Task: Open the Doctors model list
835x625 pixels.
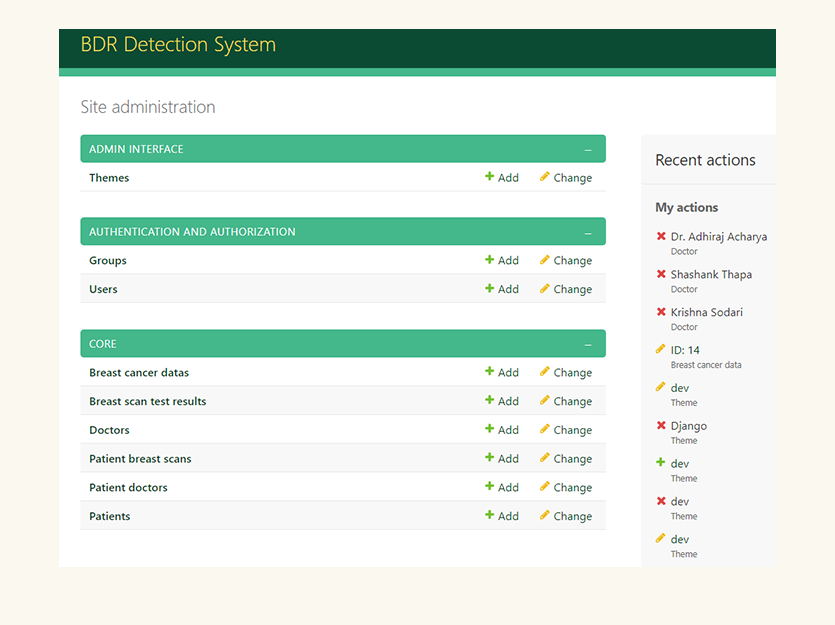Action: click(109, 430)
